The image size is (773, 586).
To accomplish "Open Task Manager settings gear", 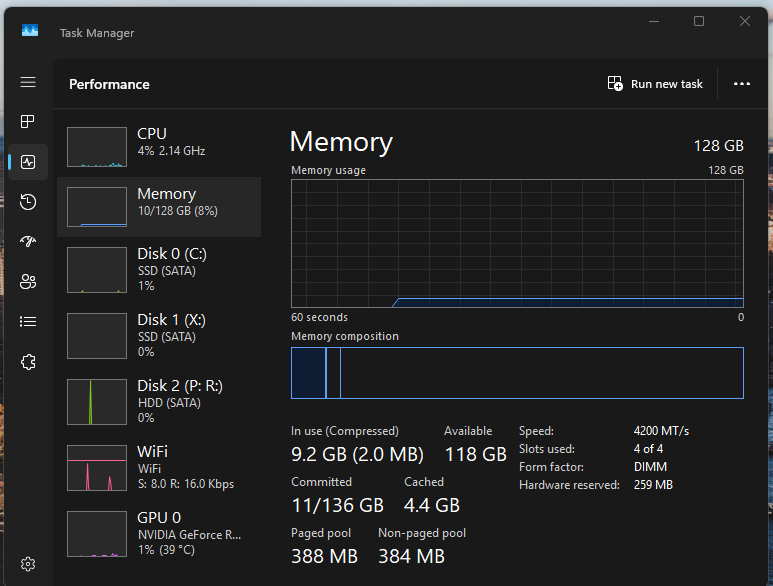I will point(28,564).
